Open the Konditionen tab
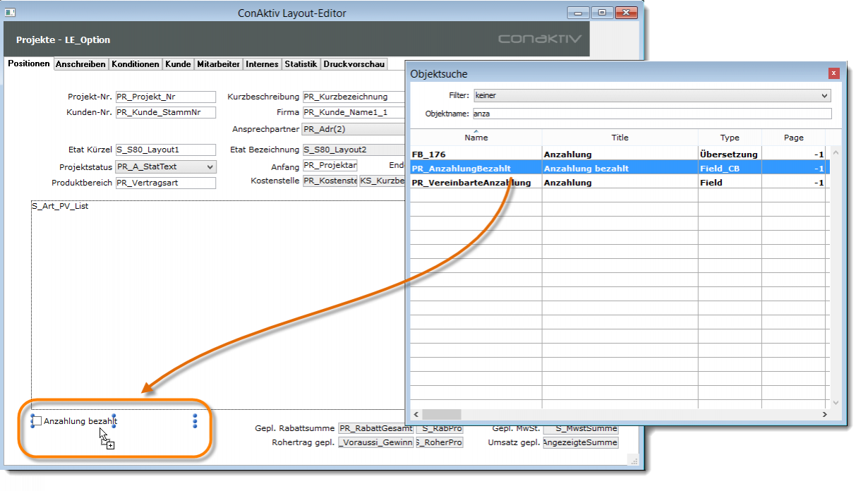The image size is (868, 491). pos(135,64)
